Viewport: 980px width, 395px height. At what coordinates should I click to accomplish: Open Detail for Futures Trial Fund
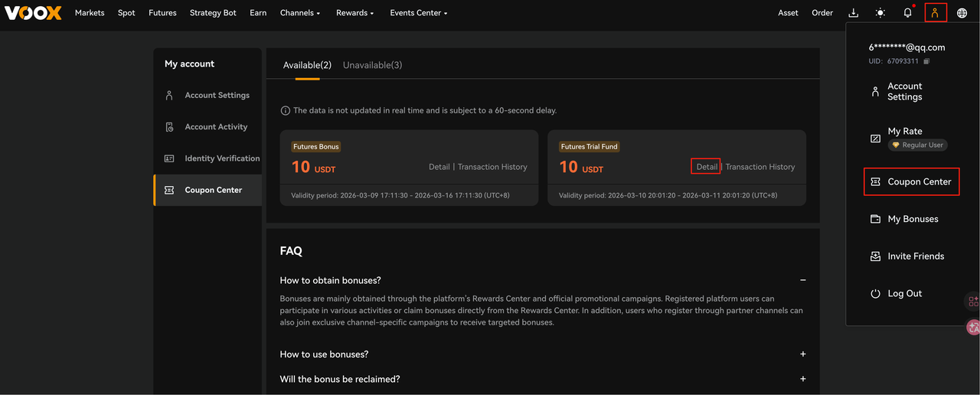[x=707, y=167]
